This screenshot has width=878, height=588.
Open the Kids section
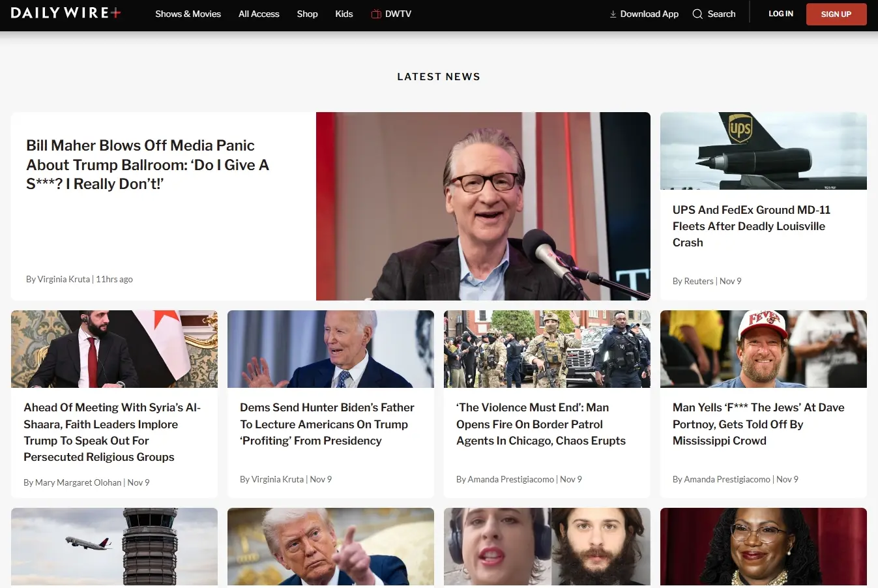pos(344,14)
